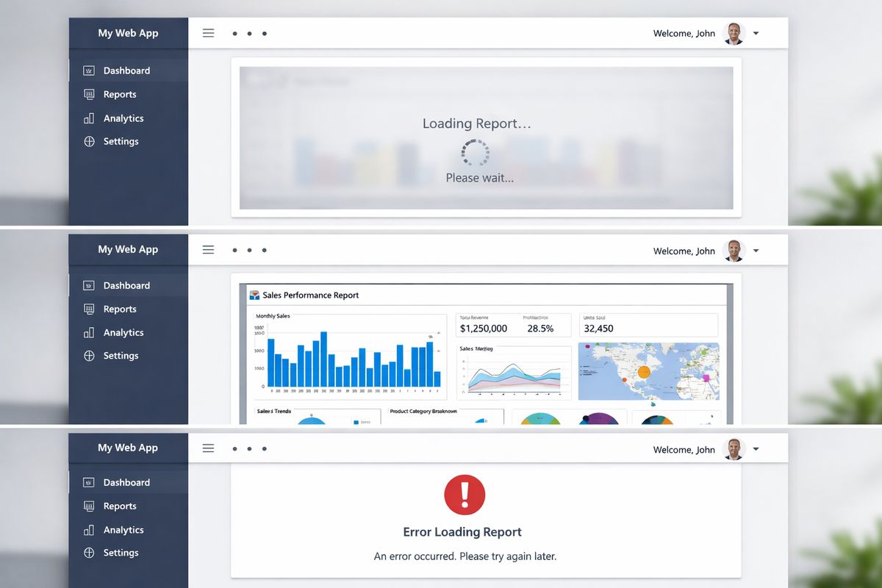Expand the user dropdown arrow in the Sales Performance Report window
The height and width of the screenshot is (588, 882).
tap(756, 251)
